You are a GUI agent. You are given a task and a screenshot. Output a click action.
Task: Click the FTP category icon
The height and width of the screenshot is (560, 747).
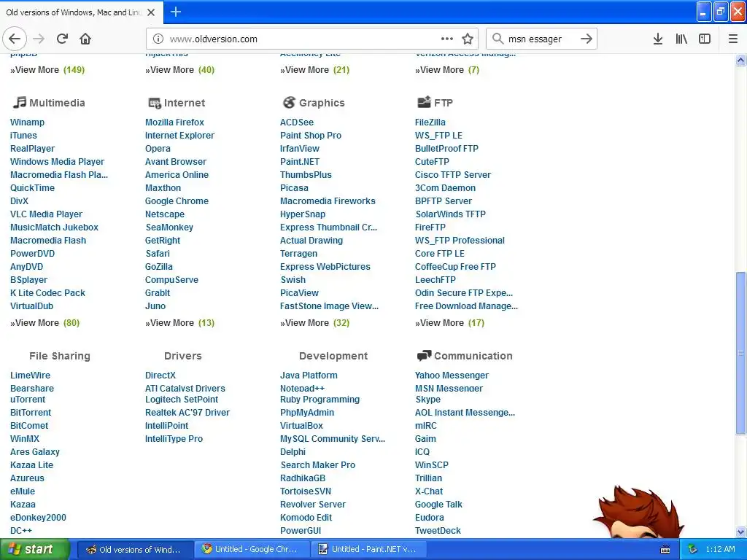click(x=424, y=102)
